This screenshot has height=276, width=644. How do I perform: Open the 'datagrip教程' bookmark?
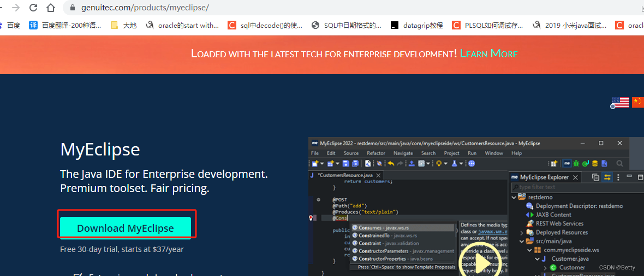click(416, 26)
